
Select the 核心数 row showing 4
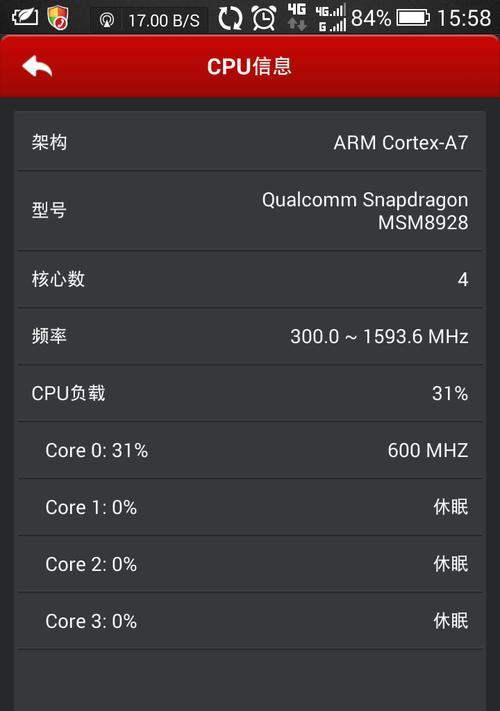pyautogui.click(x=250, y=279)
